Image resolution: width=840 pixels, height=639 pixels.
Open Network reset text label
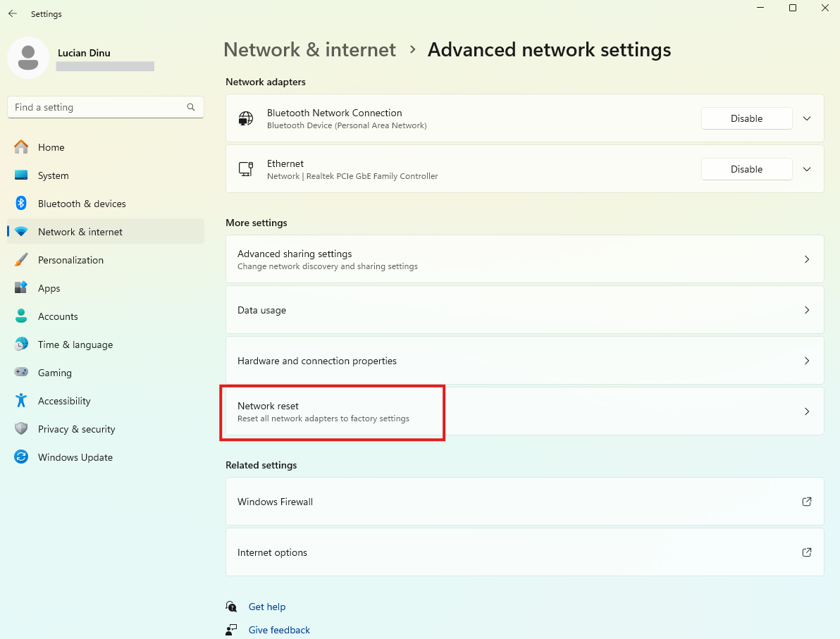(268, 406)
